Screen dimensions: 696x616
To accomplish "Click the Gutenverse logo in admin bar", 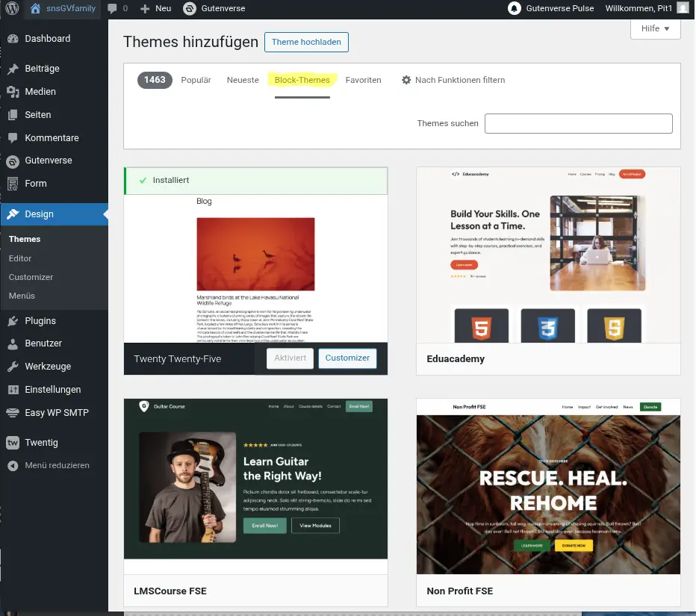I will pos(190,8).
